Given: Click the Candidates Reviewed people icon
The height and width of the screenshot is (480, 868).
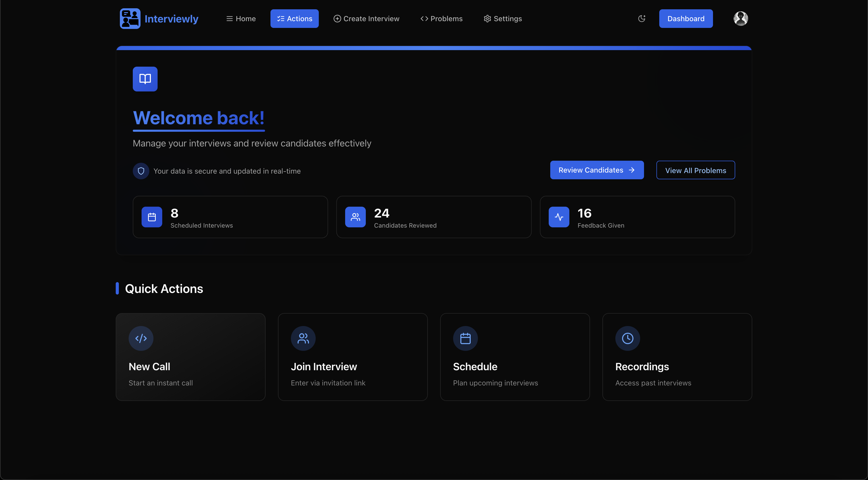Looking at the screenshot, I should point(355,217).
